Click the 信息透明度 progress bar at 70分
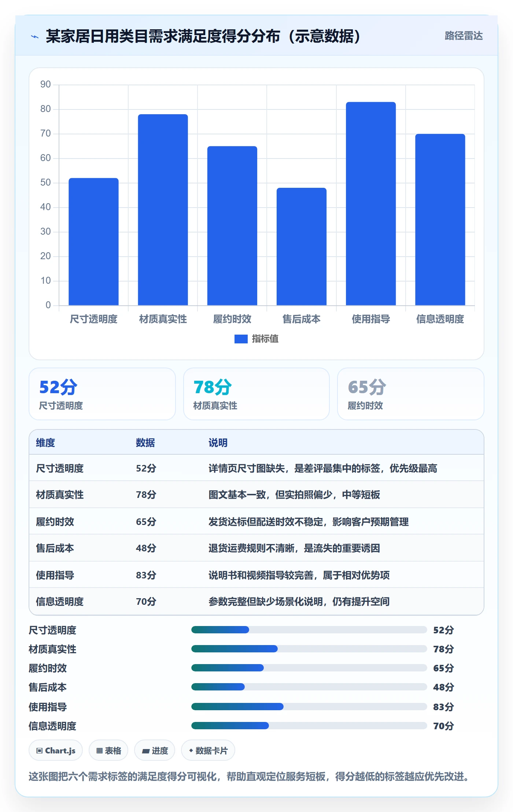The height and width of the screenshot is (812, 513). (x=309, y=726)
